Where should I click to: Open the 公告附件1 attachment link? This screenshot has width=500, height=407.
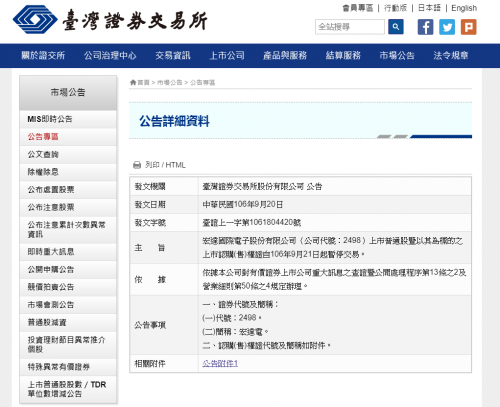[x=220, y=363]
